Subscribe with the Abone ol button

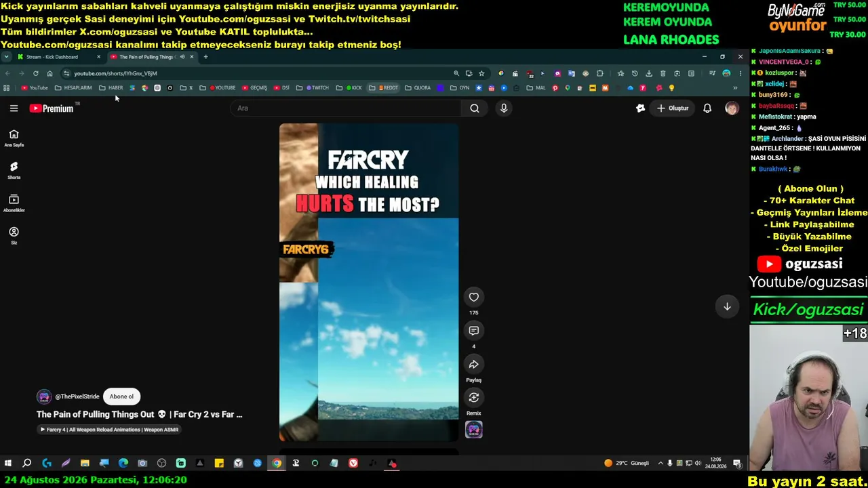(121, 396)
